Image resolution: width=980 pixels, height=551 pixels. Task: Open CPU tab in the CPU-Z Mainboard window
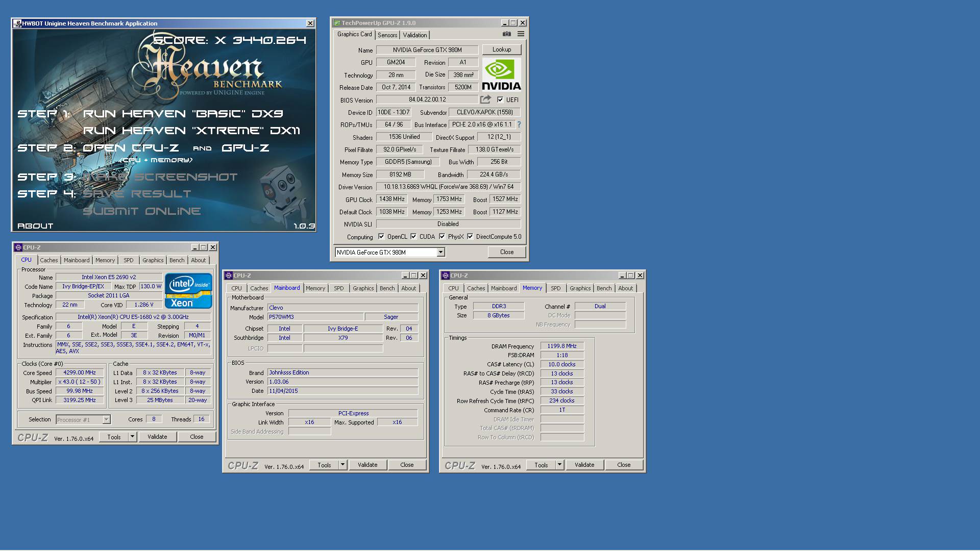pyautogui.click(x=237, y=288)
